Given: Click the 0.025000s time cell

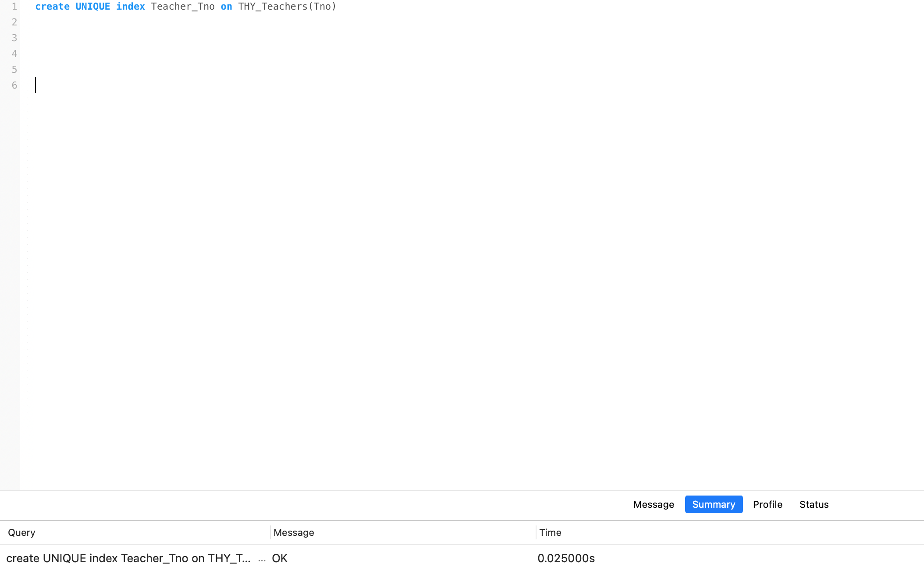Looking at the screenshot, I should point(566,558).
